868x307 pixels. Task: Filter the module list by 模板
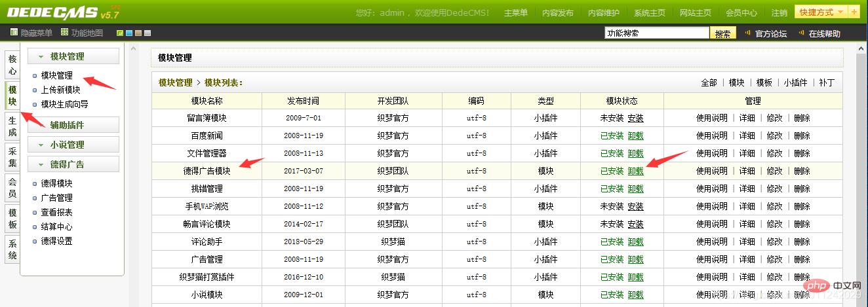(x=764, y=82)
